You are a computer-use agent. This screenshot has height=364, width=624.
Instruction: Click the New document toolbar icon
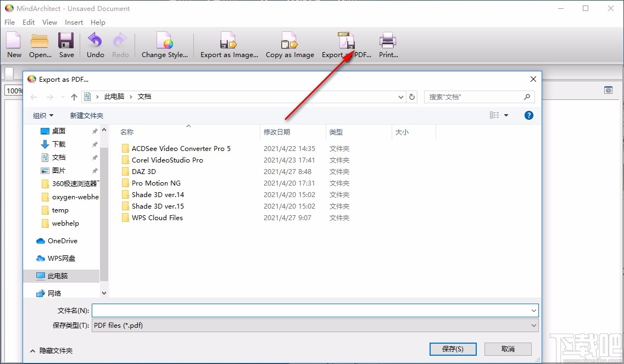(14, 41)
